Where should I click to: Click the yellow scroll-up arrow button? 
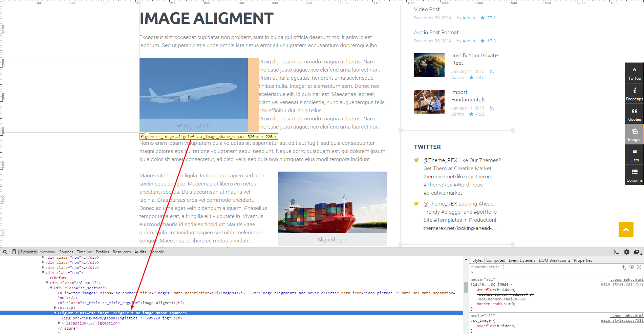pyautogui.click(x=626, y=229)
